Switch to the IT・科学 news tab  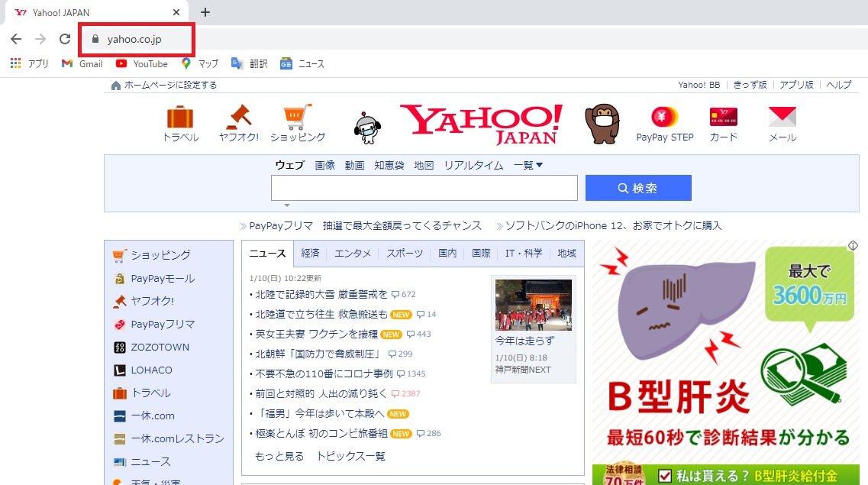click(x=524, y=253)
